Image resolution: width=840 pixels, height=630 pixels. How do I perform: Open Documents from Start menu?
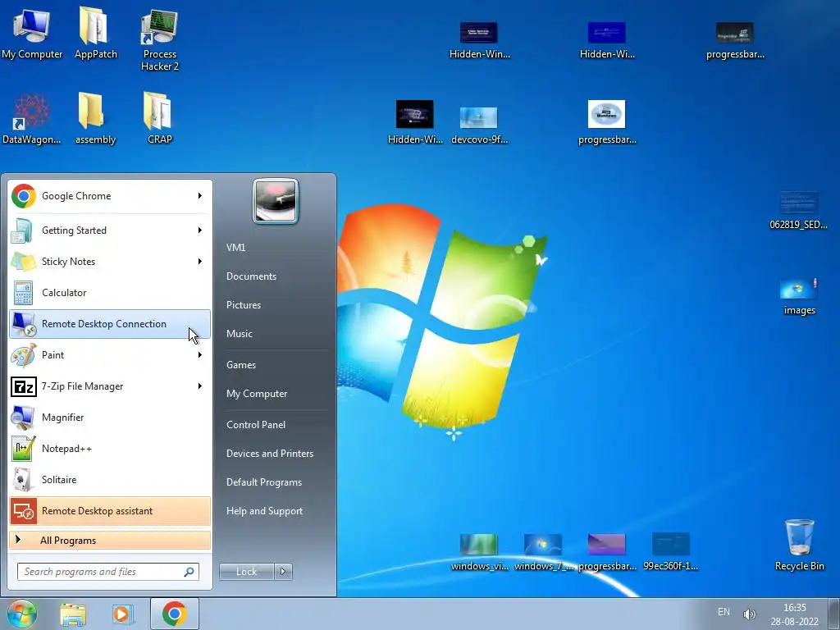point(251,276)
